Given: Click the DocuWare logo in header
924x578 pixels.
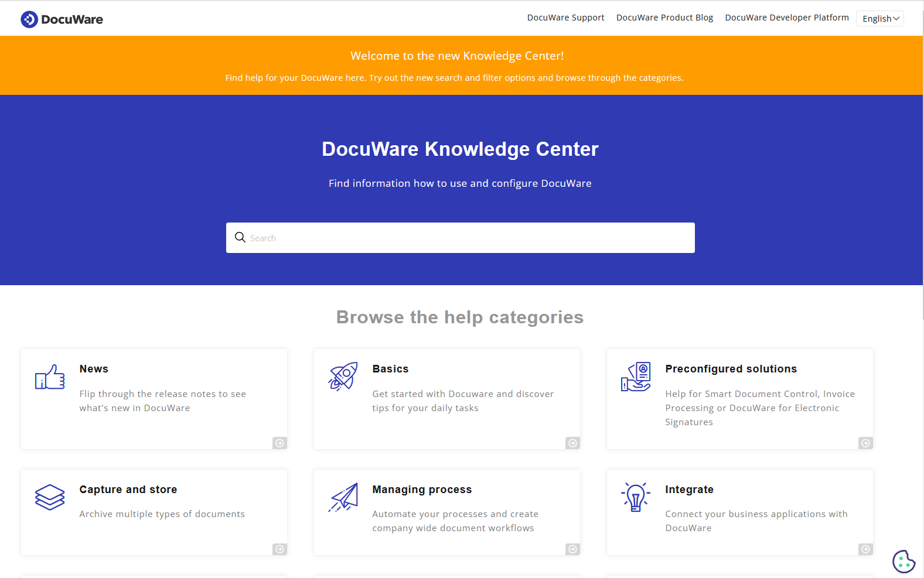Looking at the screenshot, I should pyautogui.click(x=62, y=19).
